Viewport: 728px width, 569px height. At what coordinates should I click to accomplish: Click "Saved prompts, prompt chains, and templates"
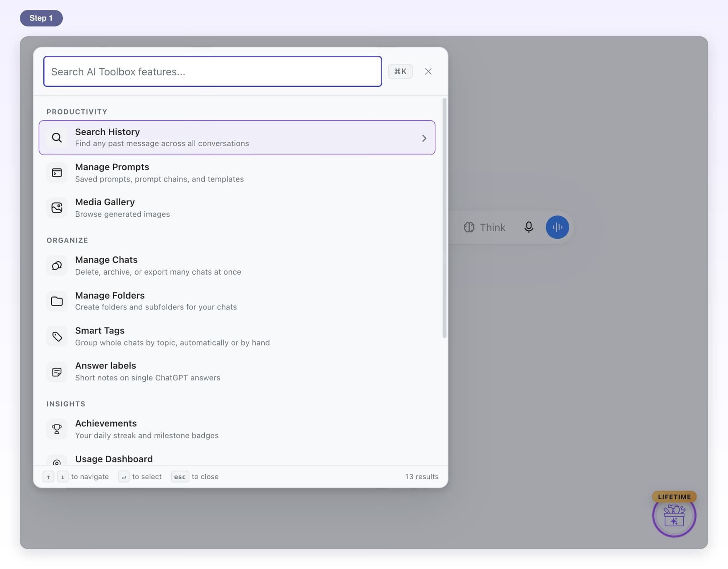159,179
